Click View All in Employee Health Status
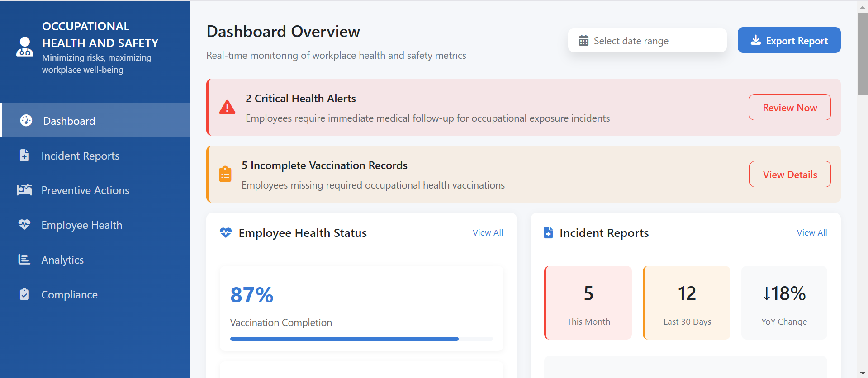This screenshot has height=378, width=868. pyautogui.click(x=488, y=232)
